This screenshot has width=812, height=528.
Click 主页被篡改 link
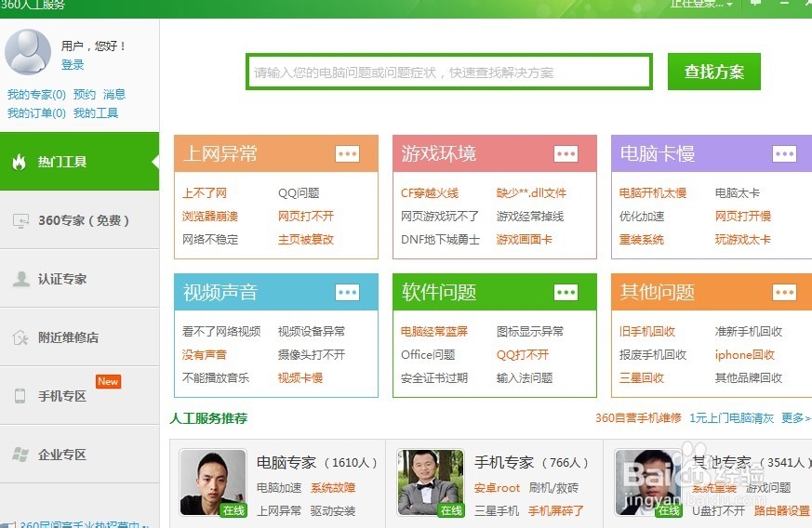point(305,240)
